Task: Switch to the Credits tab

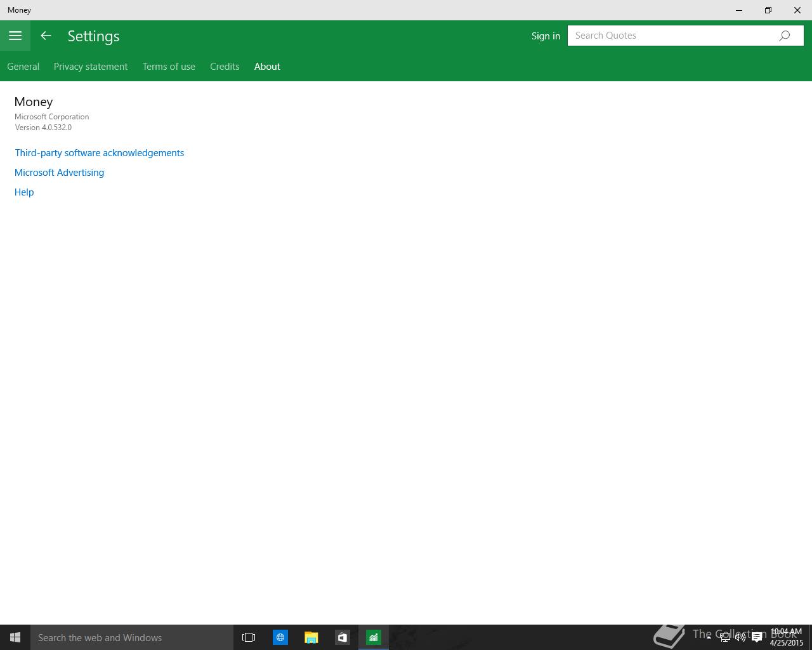Action: [225, 67]
